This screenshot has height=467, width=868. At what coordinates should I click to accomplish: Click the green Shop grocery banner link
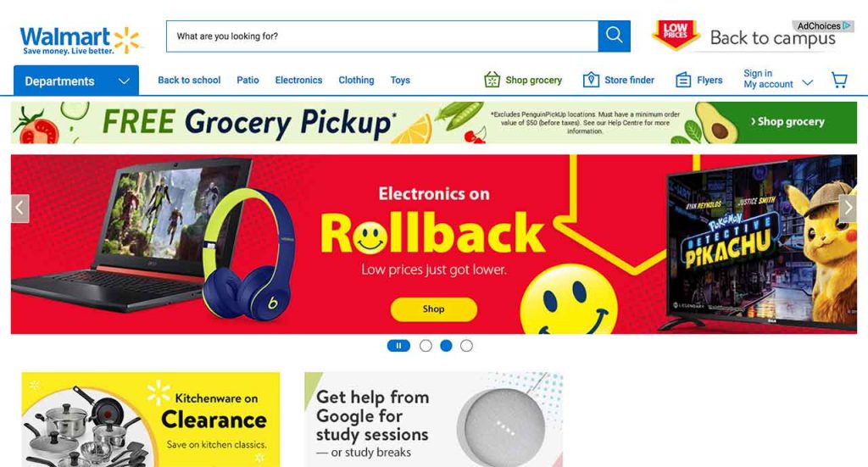coord(787,122)
